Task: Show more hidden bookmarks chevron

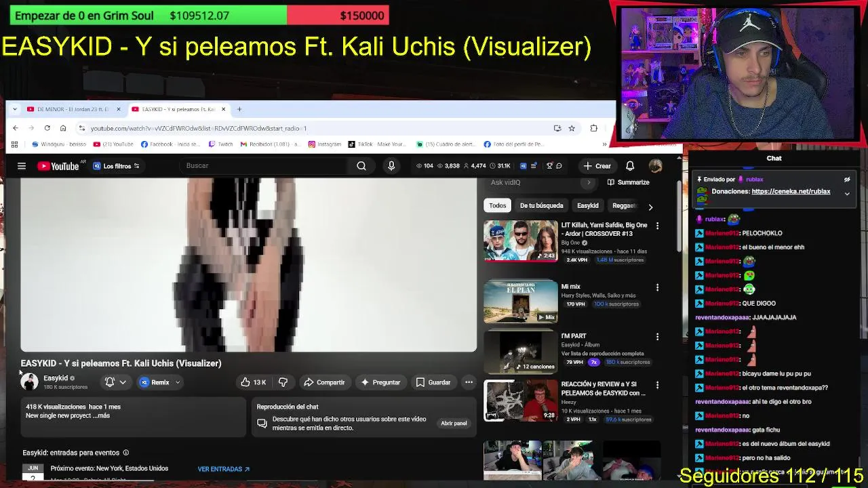Action: (x=604, y=144)
